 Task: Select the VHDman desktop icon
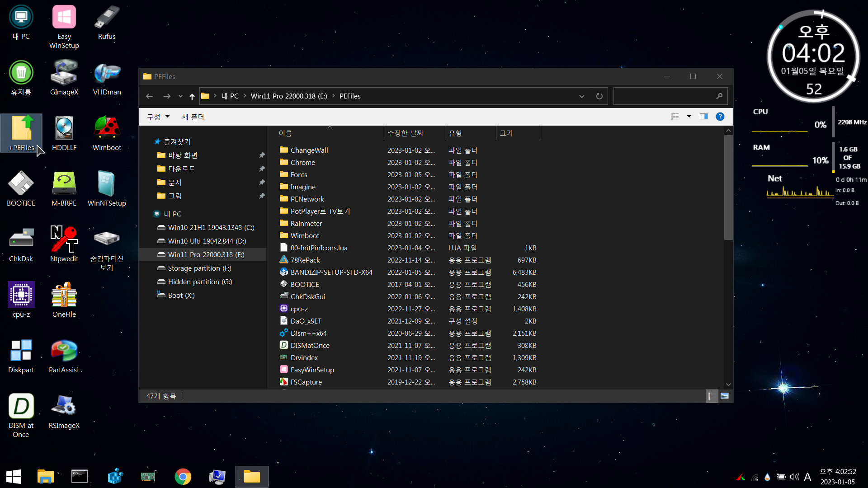pos(107,78)
